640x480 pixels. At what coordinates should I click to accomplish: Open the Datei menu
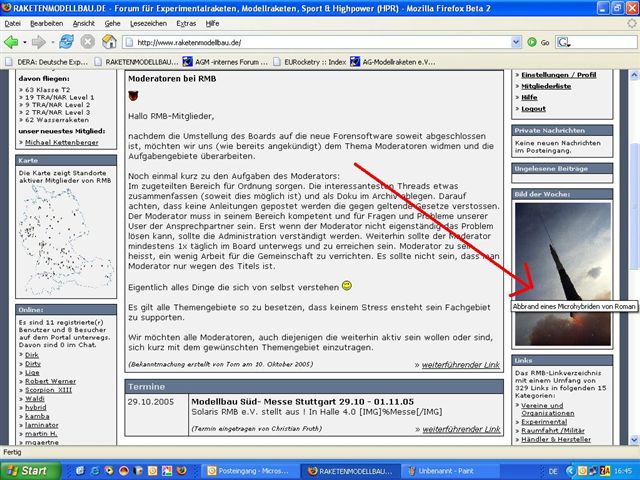click(12, 24)
